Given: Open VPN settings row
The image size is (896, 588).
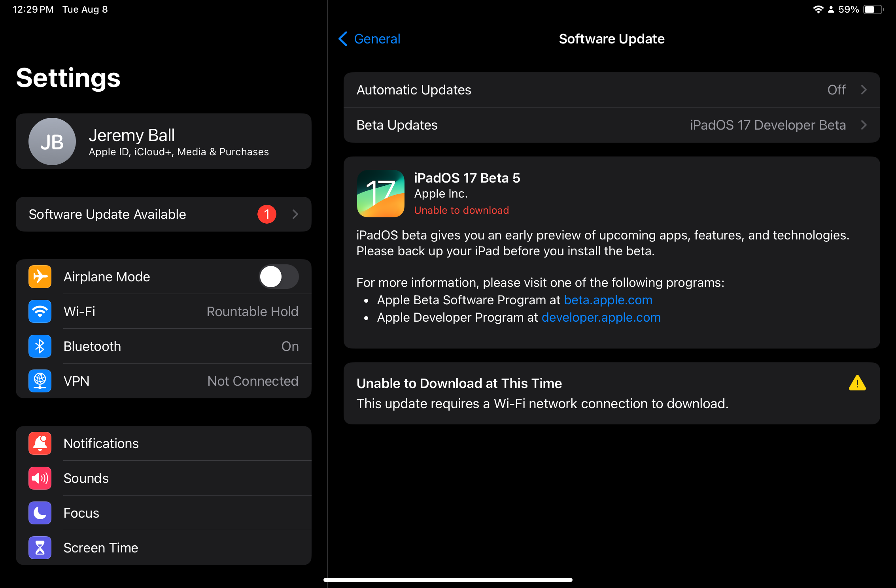Looking at the screenshot, I should pyautogui.click(x=164, y=381).
